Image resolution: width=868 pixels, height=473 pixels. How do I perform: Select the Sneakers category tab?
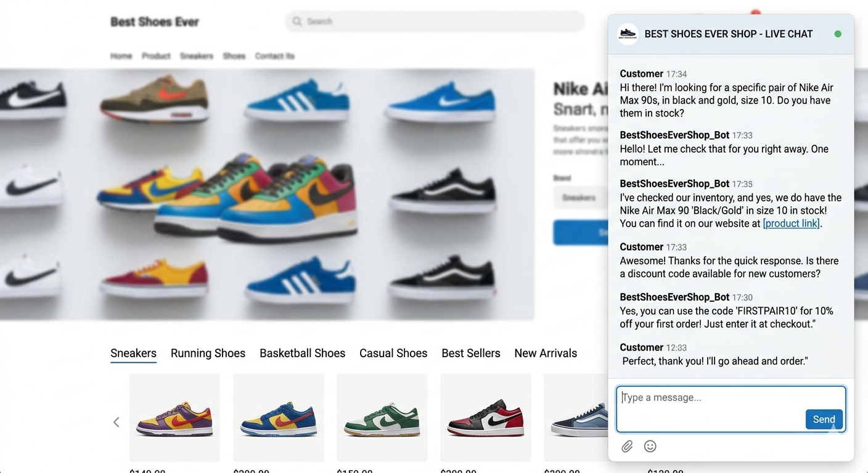click(133, 354)
